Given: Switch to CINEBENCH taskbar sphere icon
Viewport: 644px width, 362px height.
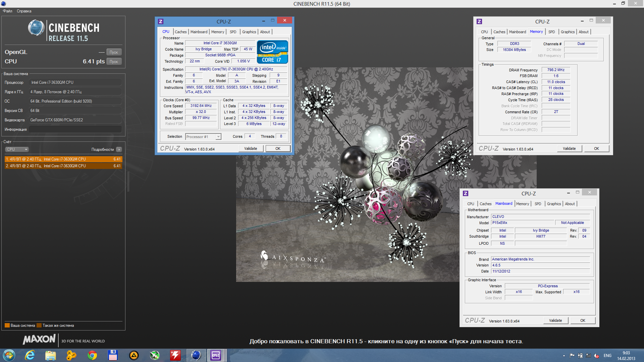Looking at the screenshot, I should pyautogui.click(x=196, y=355).
